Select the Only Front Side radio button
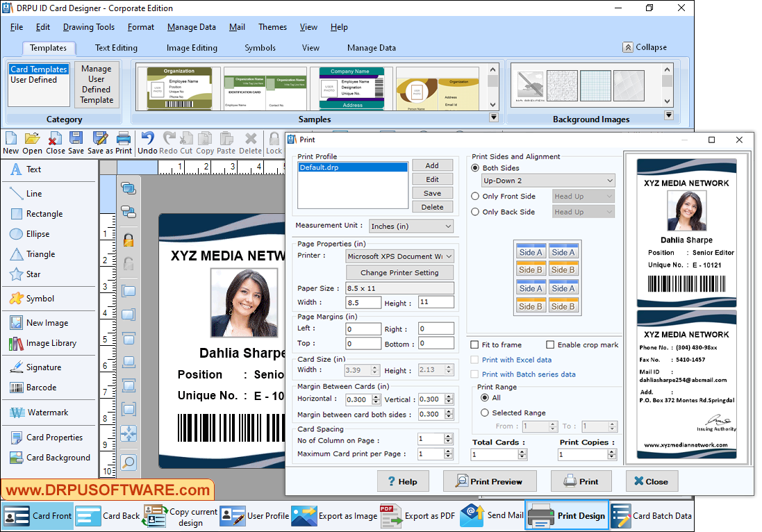762x532 pixels. coord(474,196)
